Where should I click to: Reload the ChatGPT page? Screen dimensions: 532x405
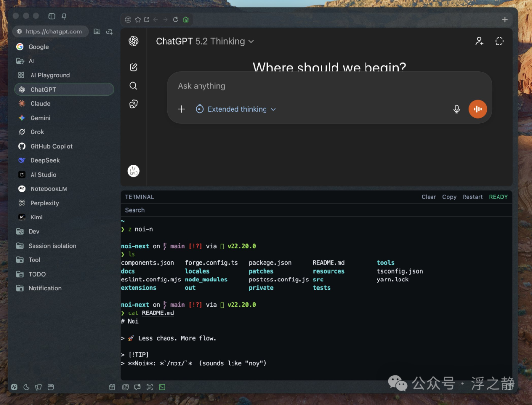(175, 20)
